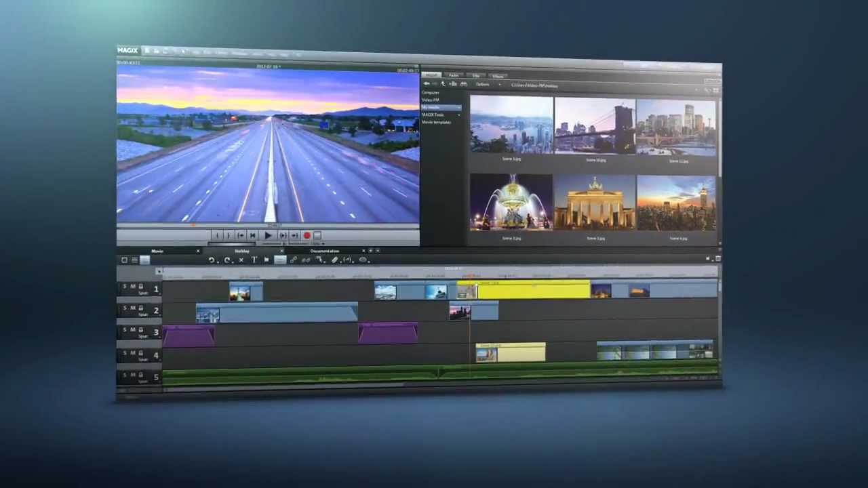The height and width of the screenshot is (488, 868).
Task: Set the range in-point marker button
Action: click(x=217, y=236)
